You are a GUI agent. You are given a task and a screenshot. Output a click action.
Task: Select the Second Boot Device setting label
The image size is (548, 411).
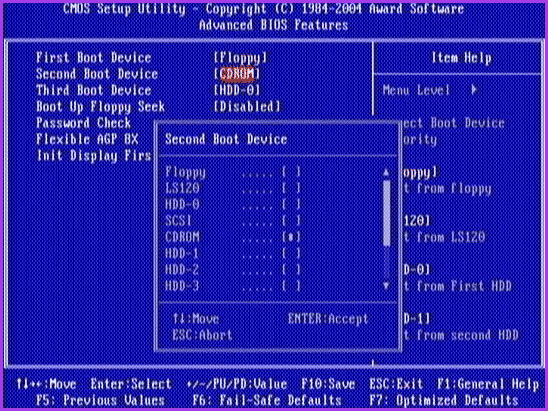(x=97, y=74)
